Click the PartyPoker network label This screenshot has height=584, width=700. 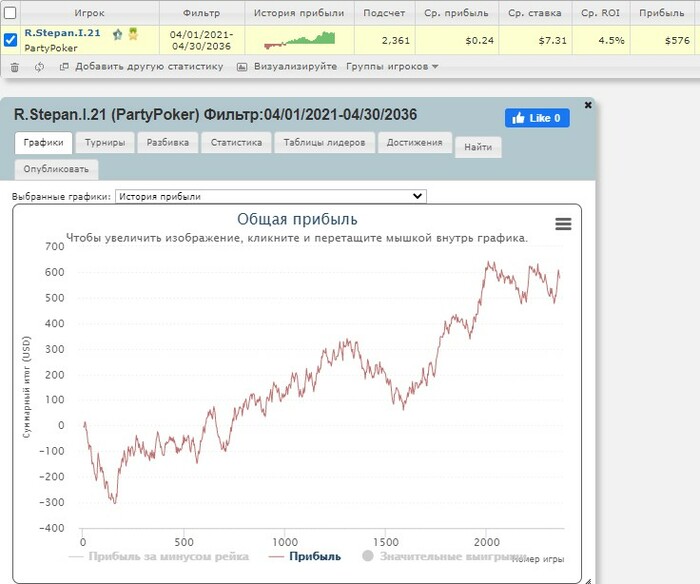pyautogui.click(x=51, y=48)
